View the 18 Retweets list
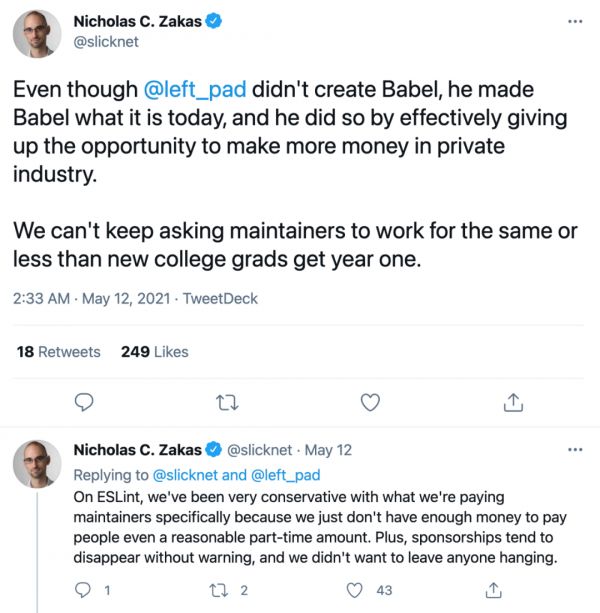 [x=59, y=351]
